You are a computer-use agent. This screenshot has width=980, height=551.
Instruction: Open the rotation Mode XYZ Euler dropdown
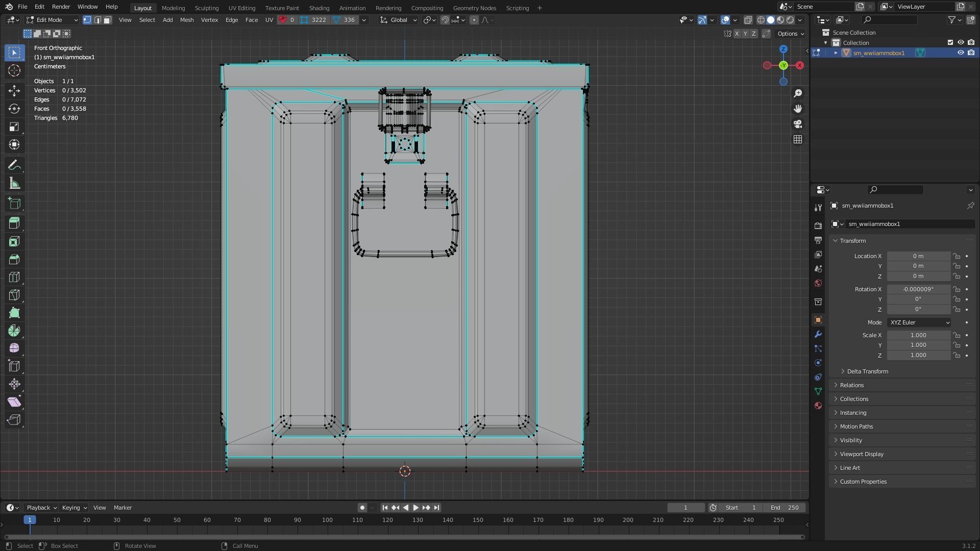tap(919, 322)
